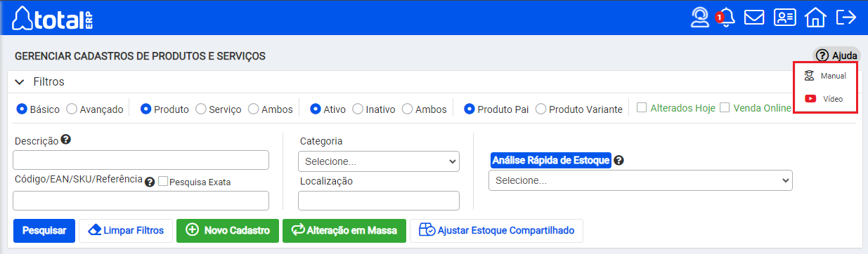Open the Análise Rápida de Estoque dropdown
The width and height of the screenshot is (868, 254).
640,180
